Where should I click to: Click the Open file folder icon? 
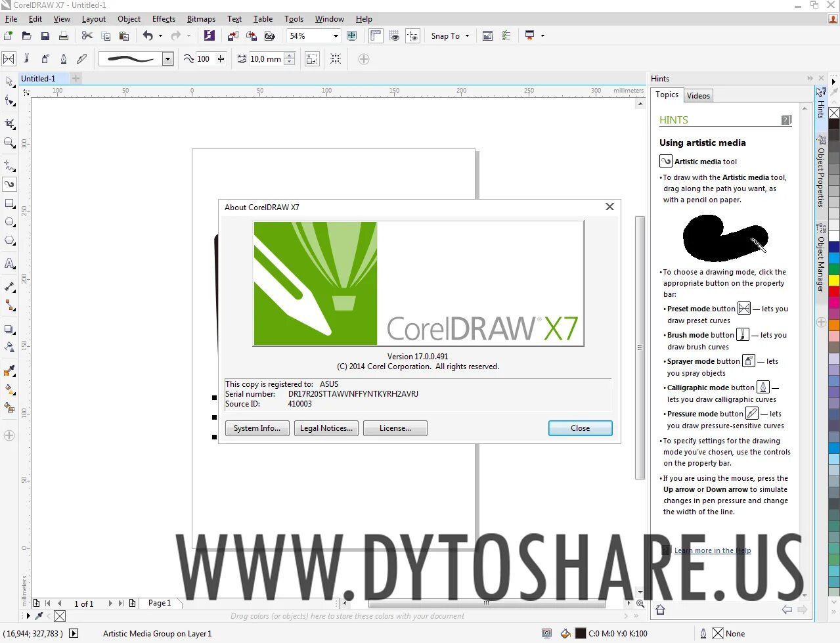tap(27, 35)
